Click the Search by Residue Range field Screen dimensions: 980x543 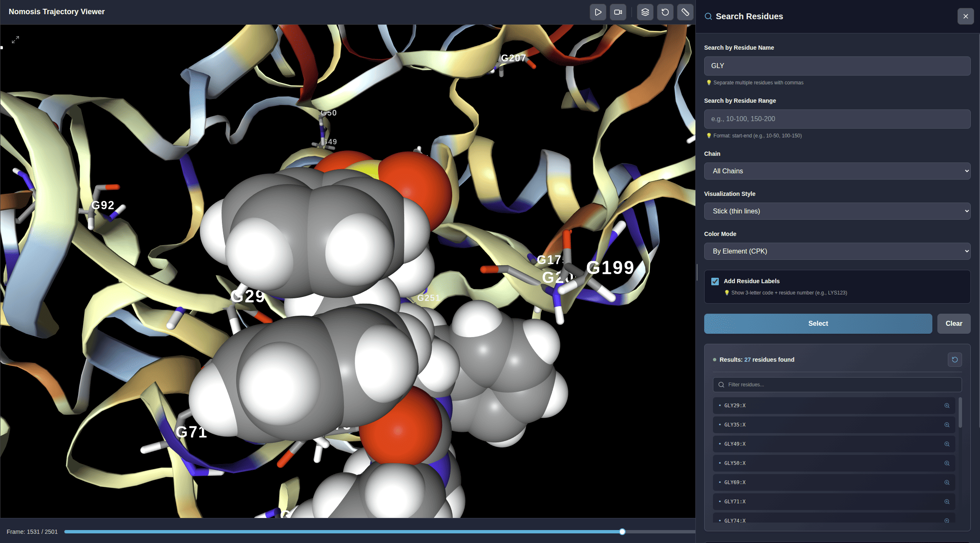(837, 119)
